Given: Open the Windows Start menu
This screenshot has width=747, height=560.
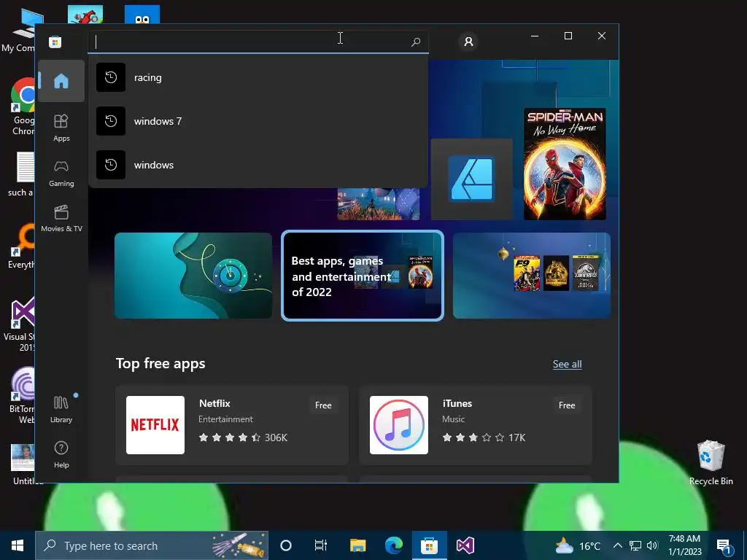Looking at the screenshot, I should click(x=18, y=545).
